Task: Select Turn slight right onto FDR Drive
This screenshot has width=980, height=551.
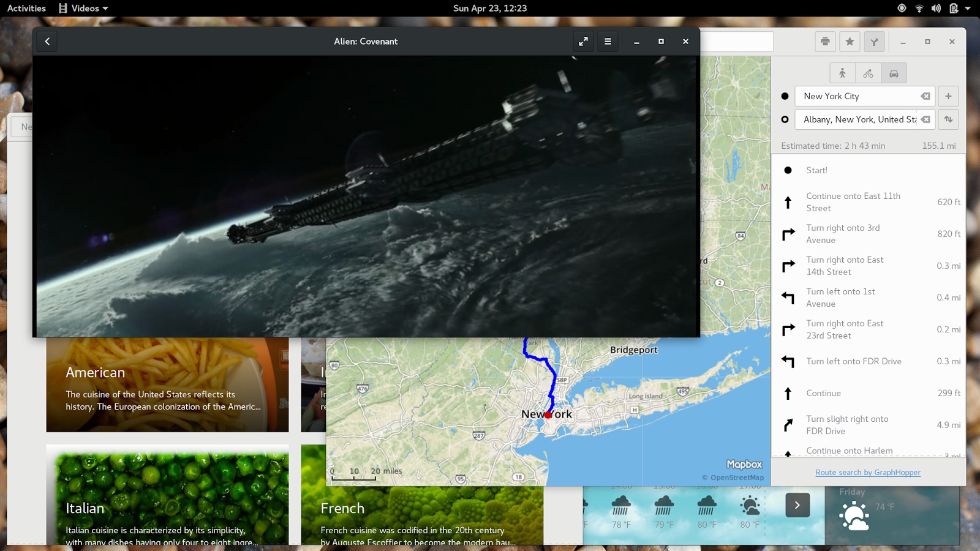Action: 869,425
